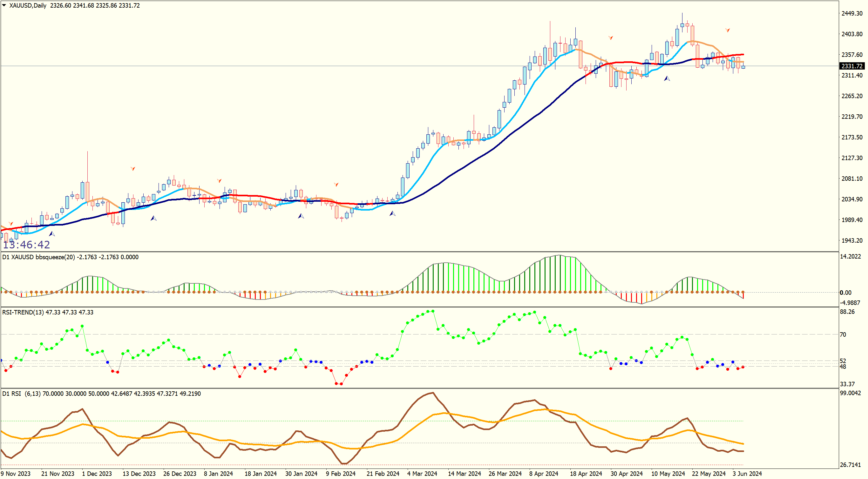This screenshot has height=479, width=868.
Task: Click the 70 level label in RSI-TREND panel
Action: coord(843,334)
